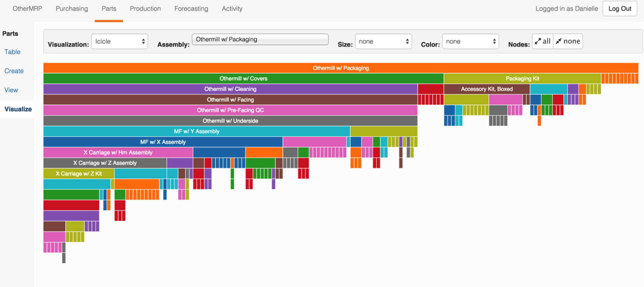
Task: Select the orange Othermill w/ Packaging root bar
Action: (x=340, y=68)
